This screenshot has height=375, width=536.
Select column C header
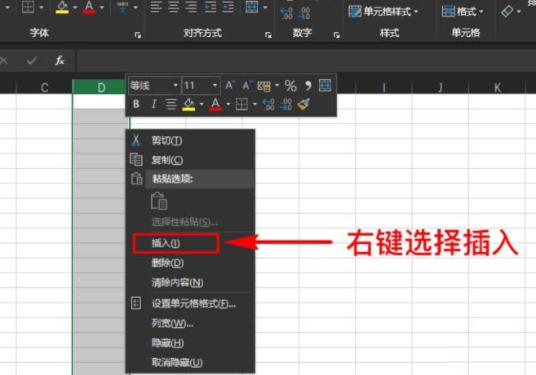click(44, 88)
